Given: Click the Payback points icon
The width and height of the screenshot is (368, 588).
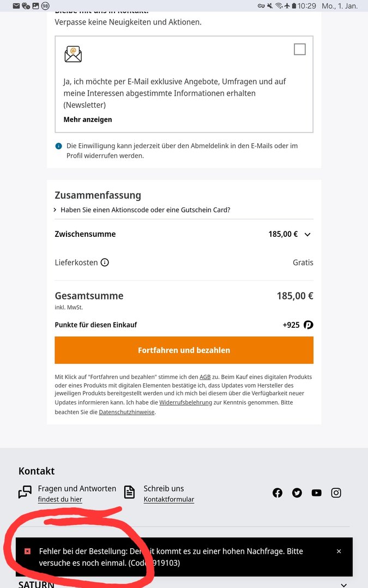Looking at the screenshot, I should point(309,325).
